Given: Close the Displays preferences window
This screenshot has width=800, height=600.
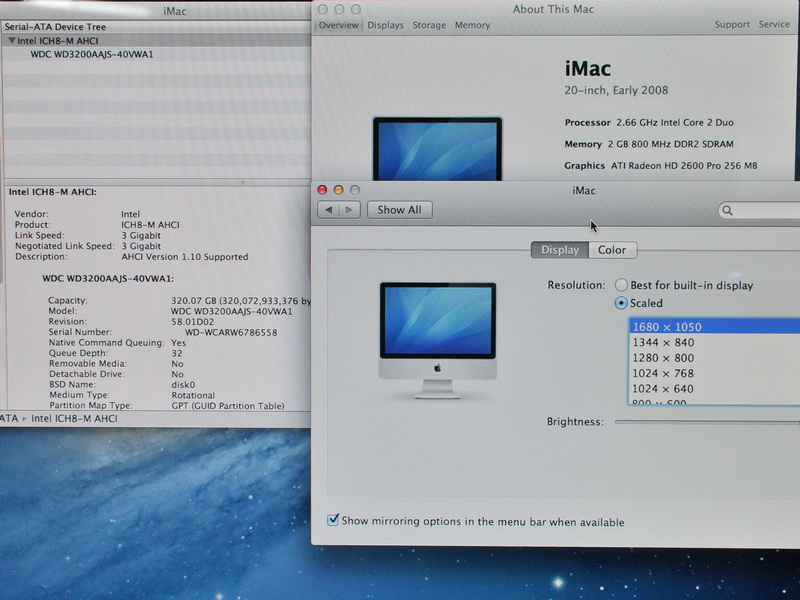Looking at the screenshot, I should coord(322,190).
